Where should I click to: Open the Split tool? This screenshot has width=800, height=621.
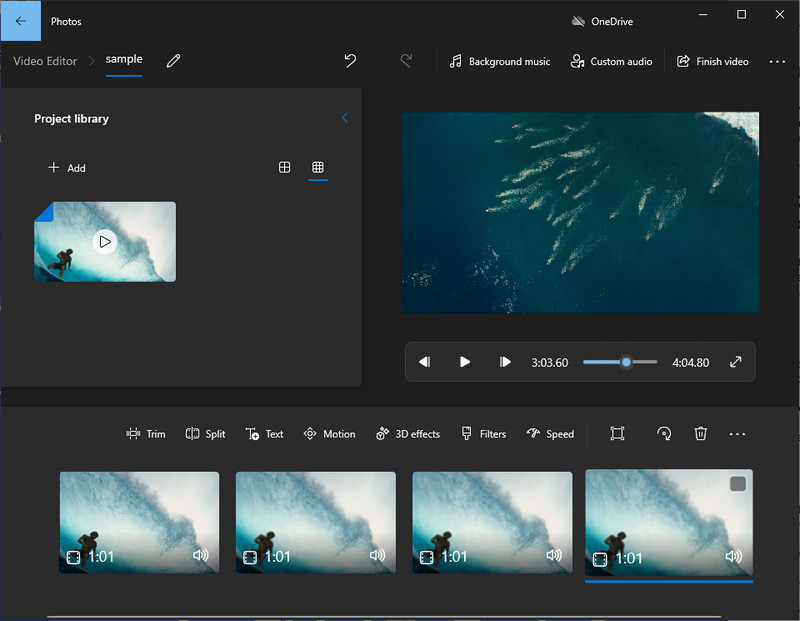click(x=205, y=434)
